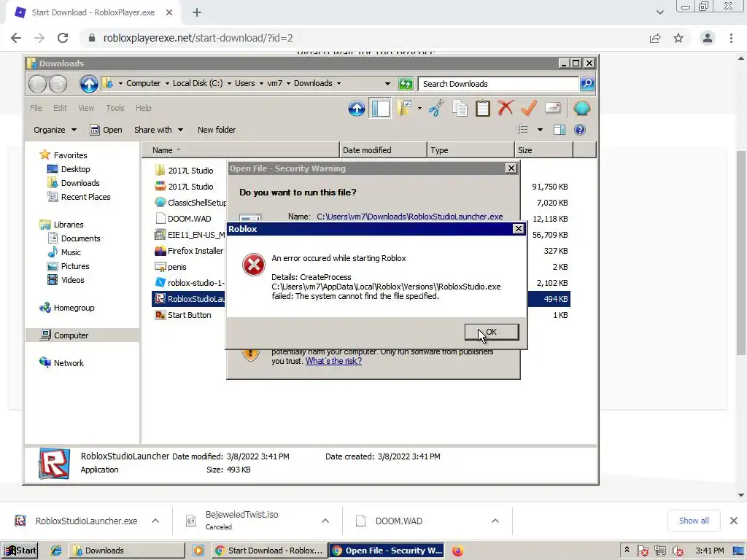Image resolution: width=747 pixels, height=560 pixels.
Task: Open Chrome three-dot menu
Action: tap(731, 38)
